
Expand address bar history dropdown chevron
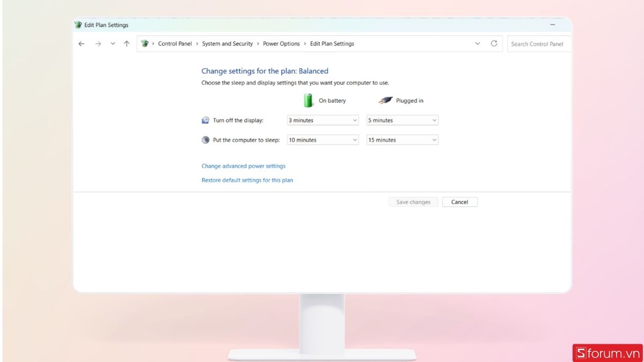(478, 44)
